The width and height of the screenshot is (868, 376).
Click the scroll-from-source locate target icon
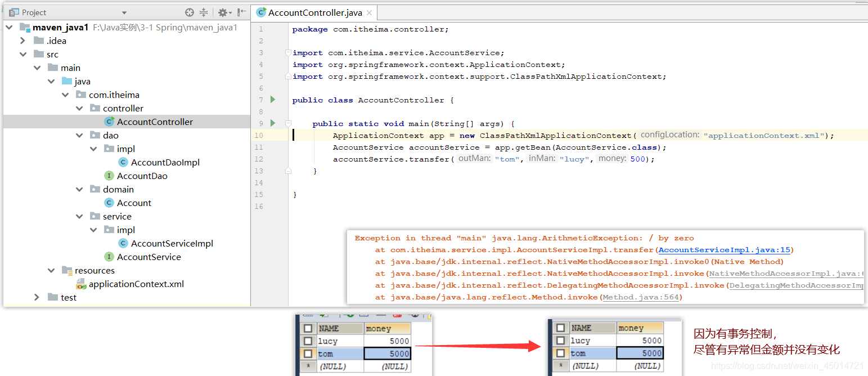point(190,12)
